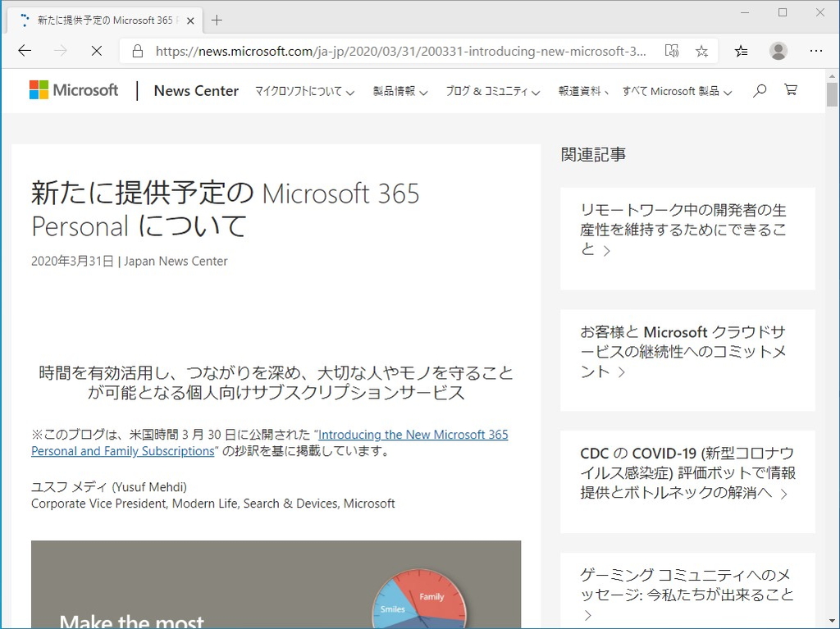Open browser settings via the ellipsis icon
This screenshot has height=629, width=840.
click(x=817, y=50)
